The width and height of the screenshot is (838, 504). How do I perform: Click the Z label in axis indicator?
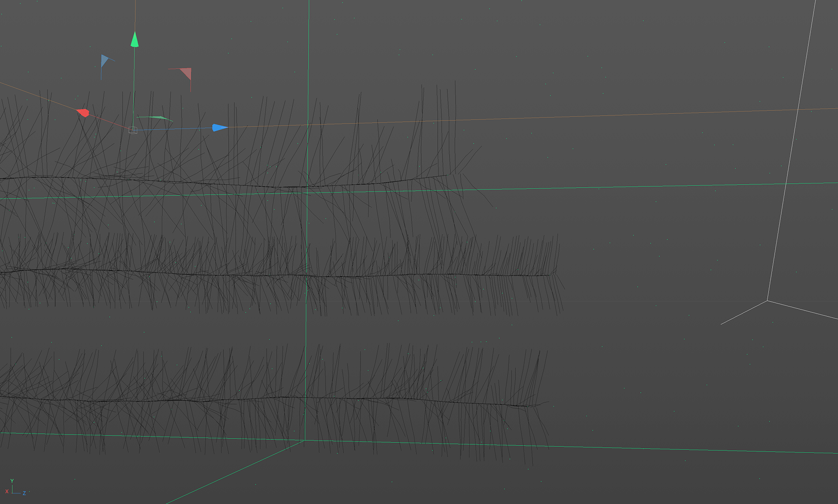coord(24,493)
